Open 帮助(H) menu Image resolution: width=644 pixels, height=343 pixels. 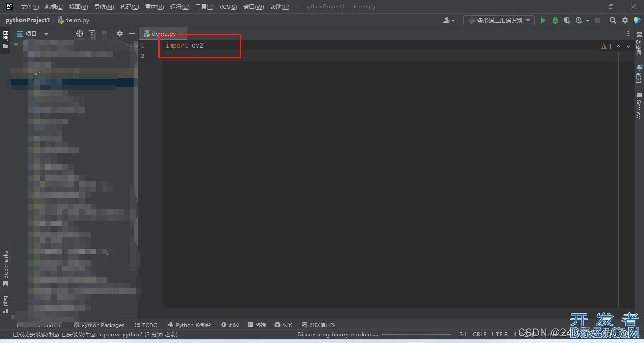[280, 7]
